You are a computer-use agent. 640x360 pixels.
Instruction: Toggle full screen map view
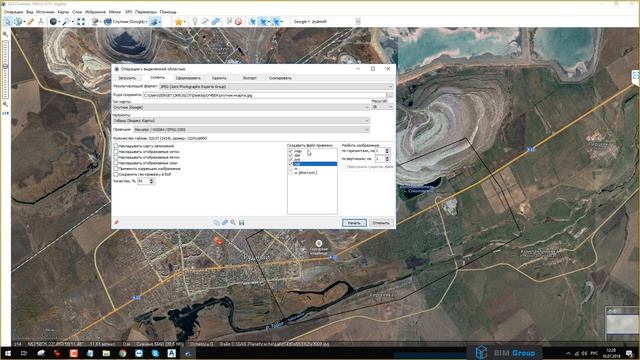[81, 22]
